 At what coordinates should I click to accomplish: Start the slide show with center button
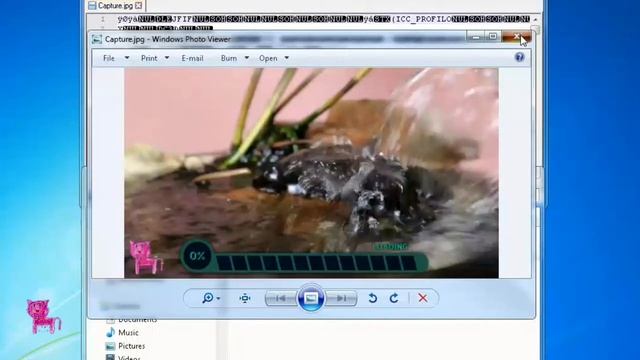pyautogui.click(x=311, y=298)
